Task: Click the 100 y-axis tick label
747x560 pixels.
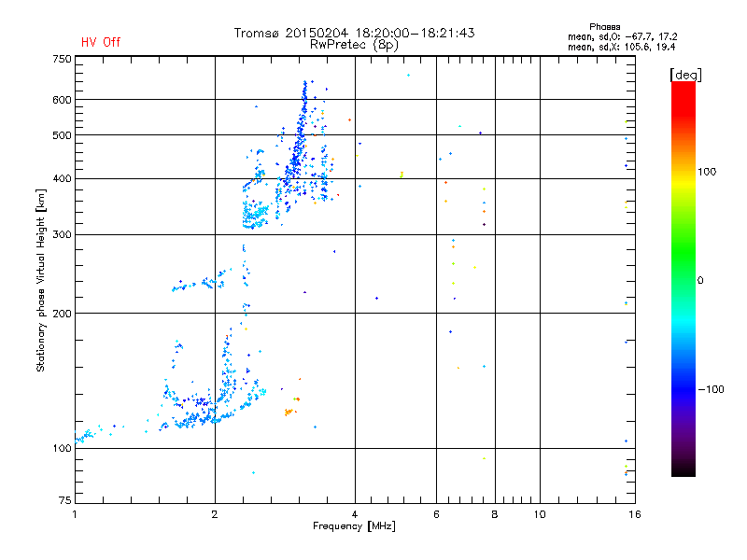Action: 62,448
